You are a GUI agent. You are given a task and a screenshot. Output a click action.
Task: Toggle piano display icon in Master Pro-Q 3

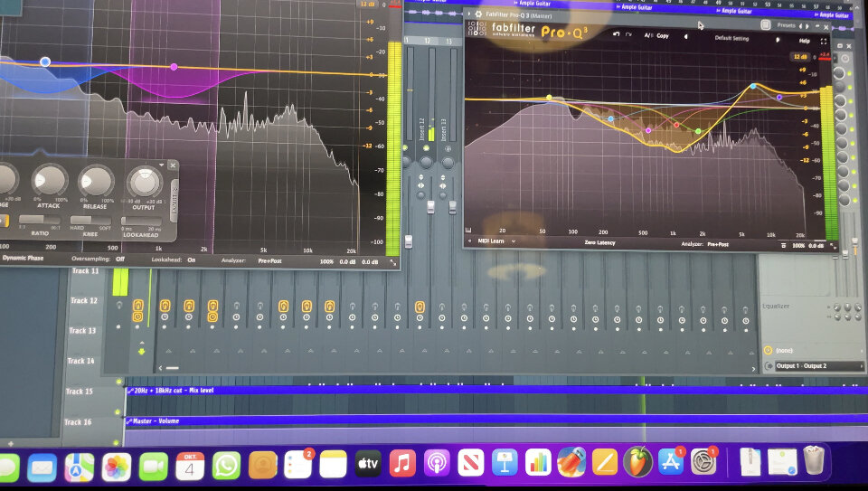tap(468, 231)
